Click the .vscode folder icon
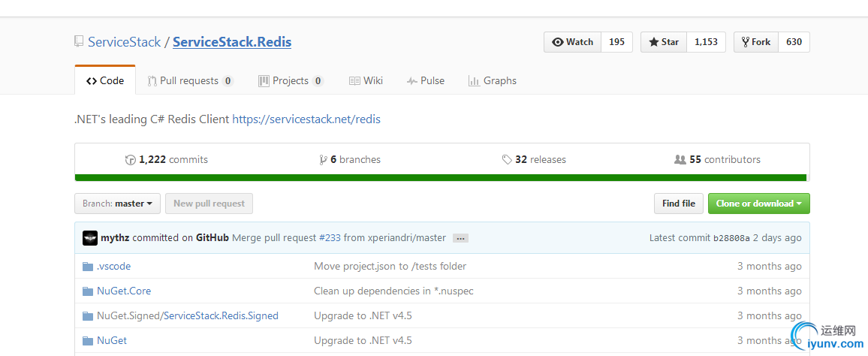The image size is (868, 356). 88,267
